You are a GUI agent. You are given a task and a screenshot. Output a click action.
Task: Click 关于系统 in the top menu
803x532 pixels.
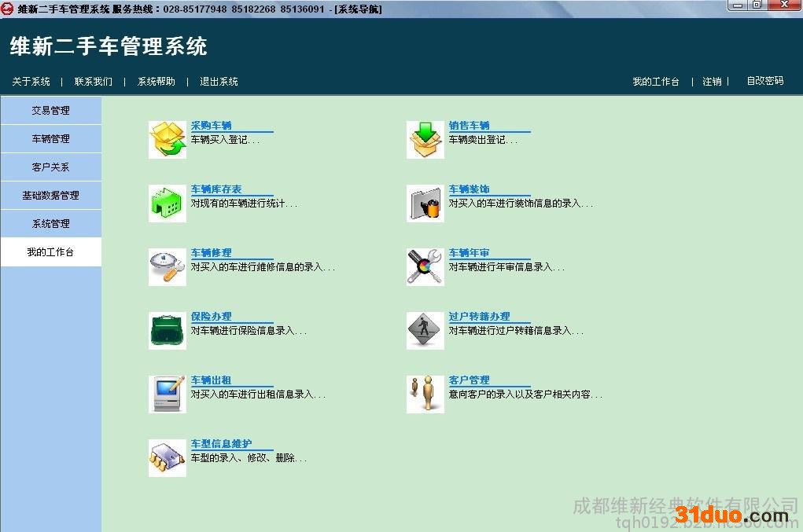point(31,82)
